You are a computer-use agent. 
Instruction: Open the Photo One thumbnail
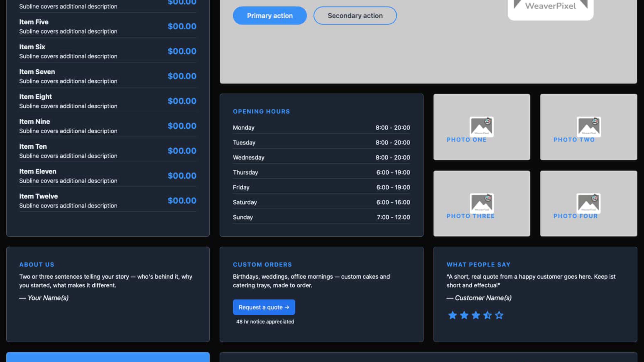coord(481,127)
